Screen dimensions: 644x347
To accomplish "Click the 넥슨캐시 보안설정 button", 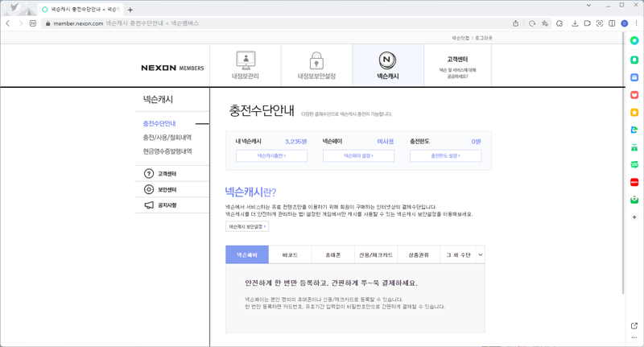I will point(247,226).
